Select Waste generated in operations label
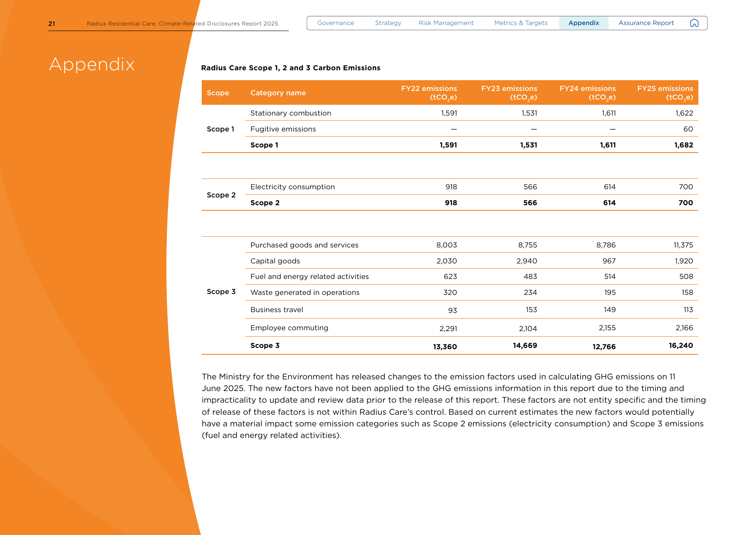Screen dimensions: 756x535 (x=305, y=292)
